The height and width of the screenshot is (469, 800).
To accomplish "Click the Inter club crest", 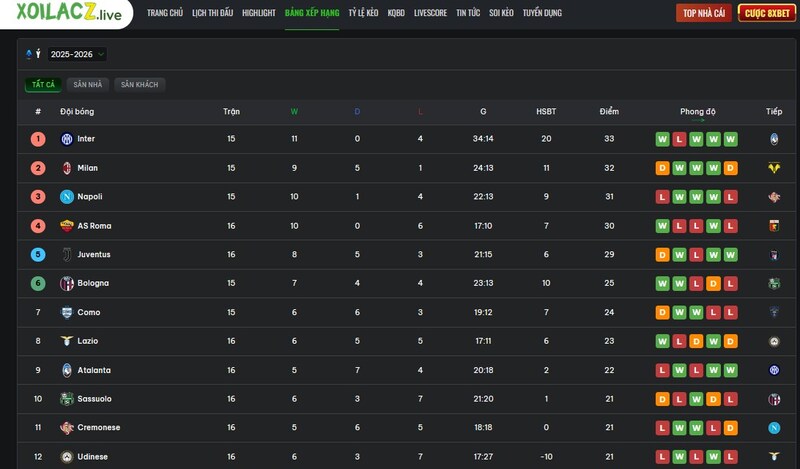I will 67,139.
